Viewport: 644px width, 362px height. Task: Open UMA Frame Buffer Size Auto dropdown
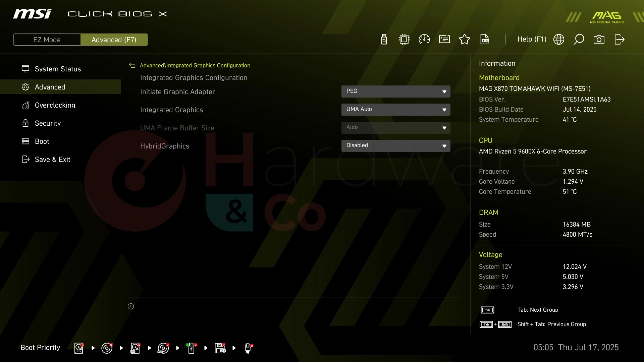396,128
